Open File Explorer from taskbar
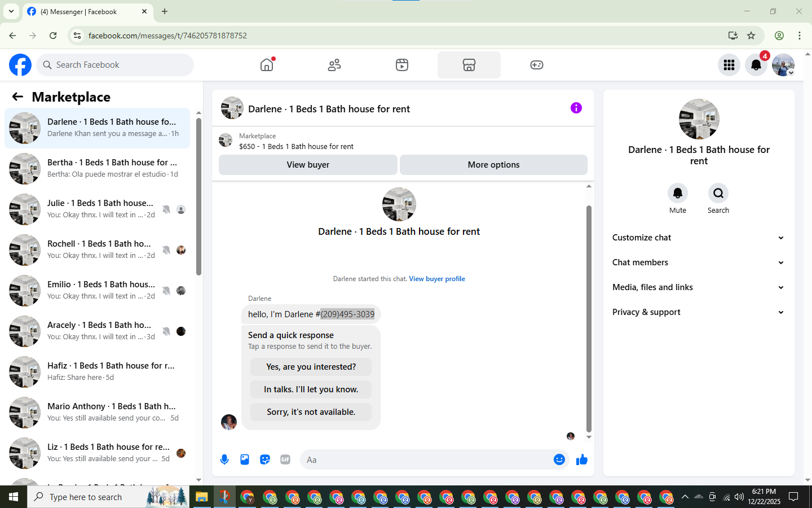The image size is (812, 508). point(202,497)
